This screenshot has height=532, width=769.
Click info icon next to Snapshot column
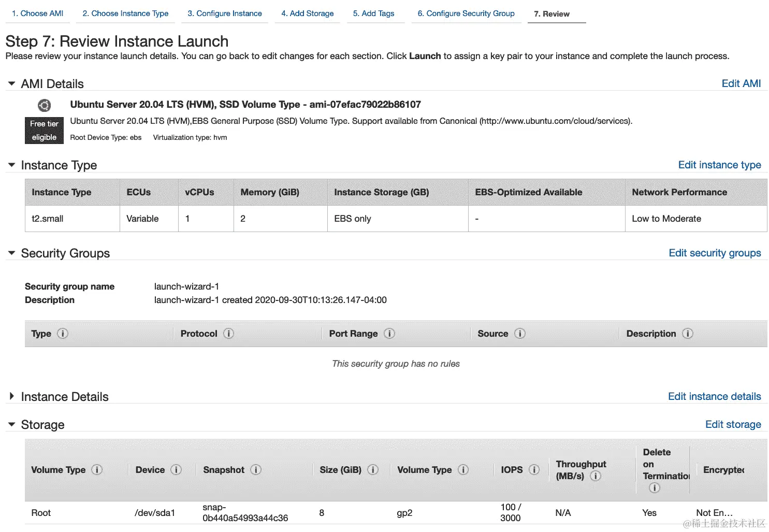coord(256,470)
